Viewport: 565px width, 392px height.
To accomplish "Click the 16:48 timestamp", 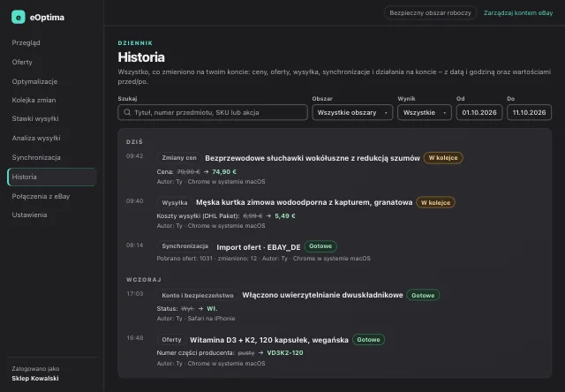I will tap(135, 338).
